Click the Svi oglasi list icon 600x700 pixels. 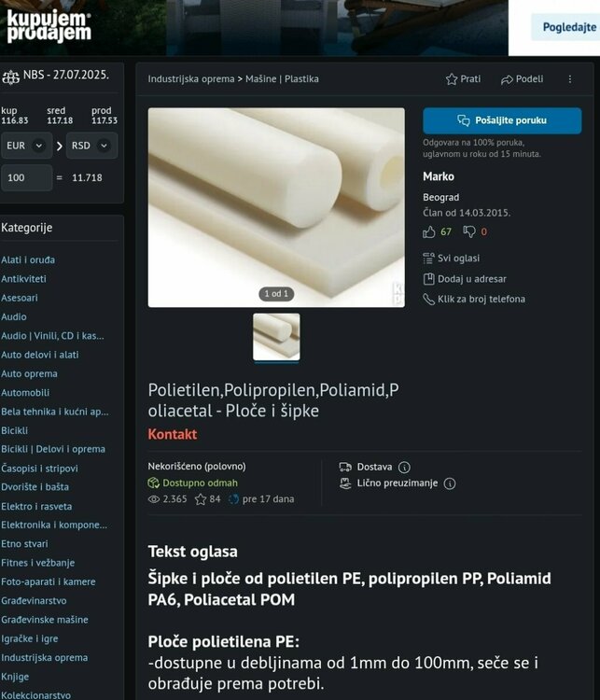[x=428, y=258]
